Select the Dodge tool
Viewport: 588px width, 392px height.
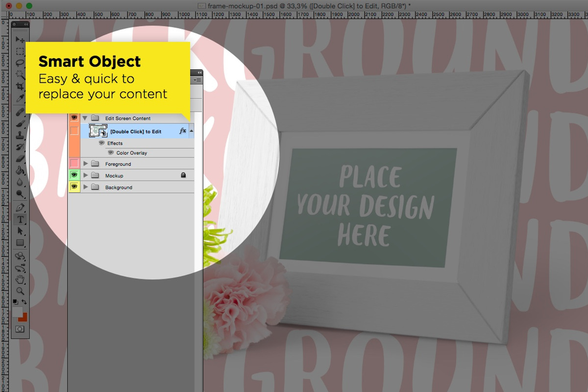pyautogui.click(x=20, y=194)
